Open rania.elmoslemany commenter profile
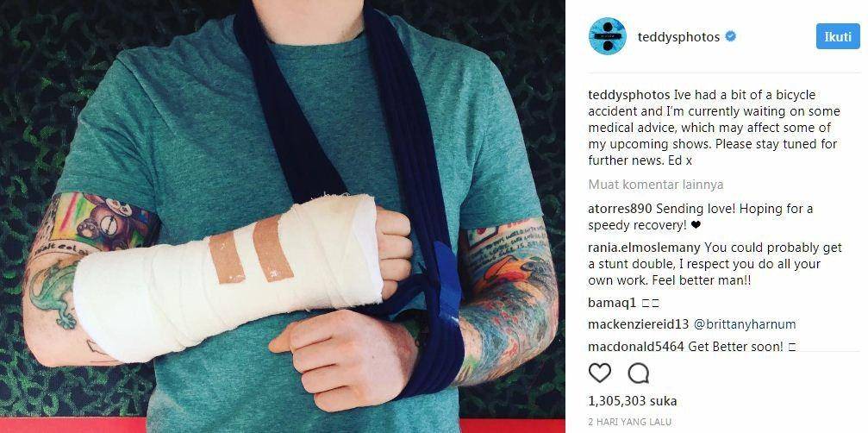Screen dimensions: 868x433 (x=645, y=248)
